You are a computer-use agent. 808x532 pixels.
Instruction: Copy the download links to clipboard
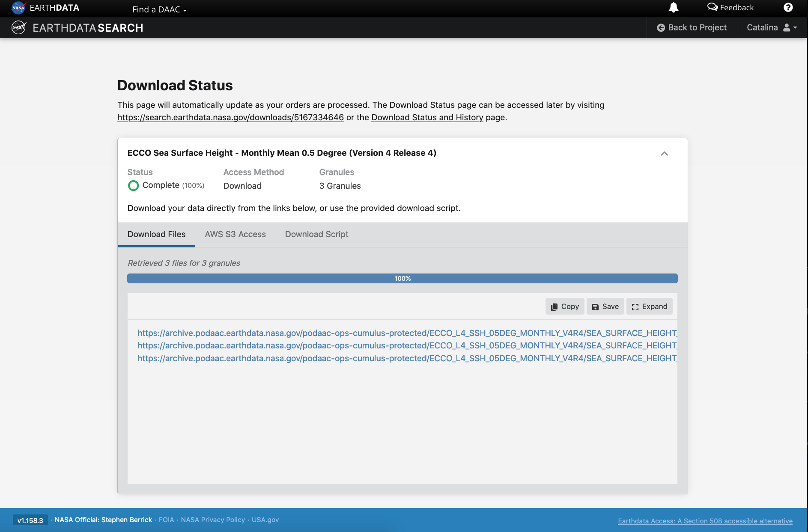564,306
